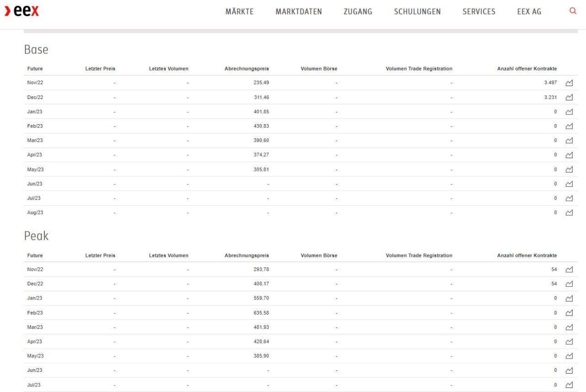Open chart for Peak Dec/22 future

coord(569,284)
